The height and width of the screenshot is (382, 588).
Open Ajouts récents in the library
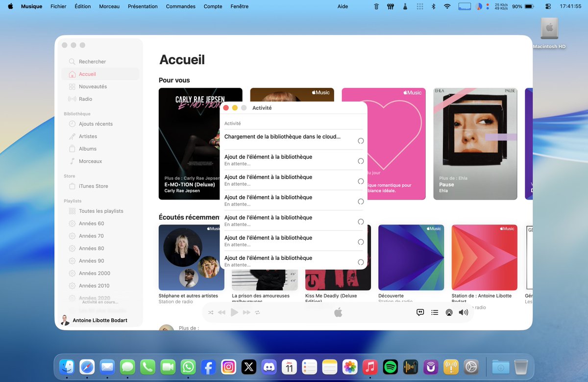point(100,124)
